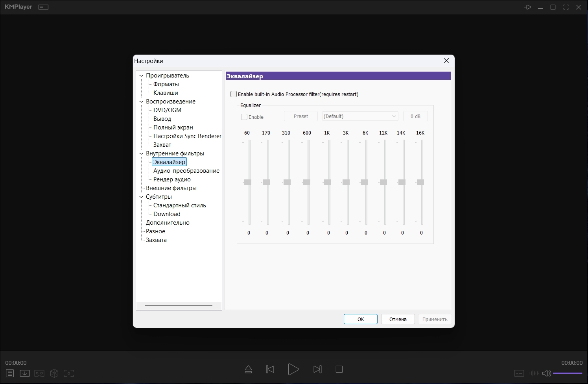This screenshot has height=384, width=588.
Task: Collapse the Субтитры tree node
Action: (141, 197)
